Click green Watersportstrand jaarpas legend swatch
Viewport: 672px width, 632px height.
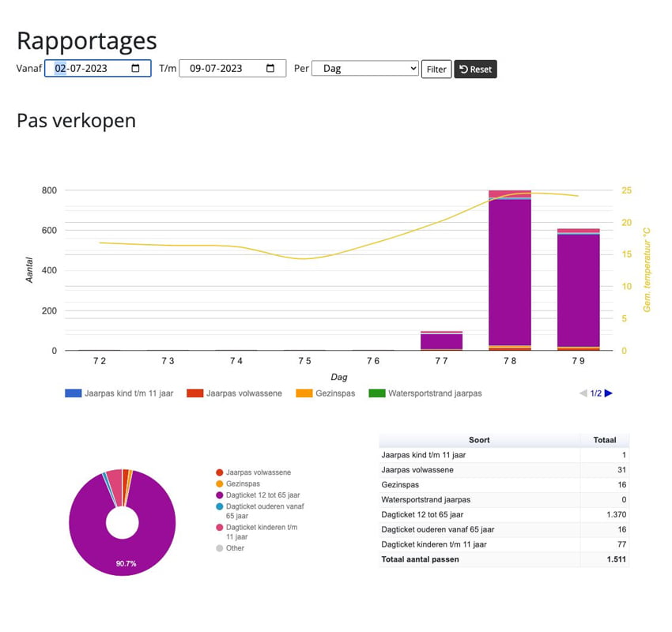pos(376,393)
